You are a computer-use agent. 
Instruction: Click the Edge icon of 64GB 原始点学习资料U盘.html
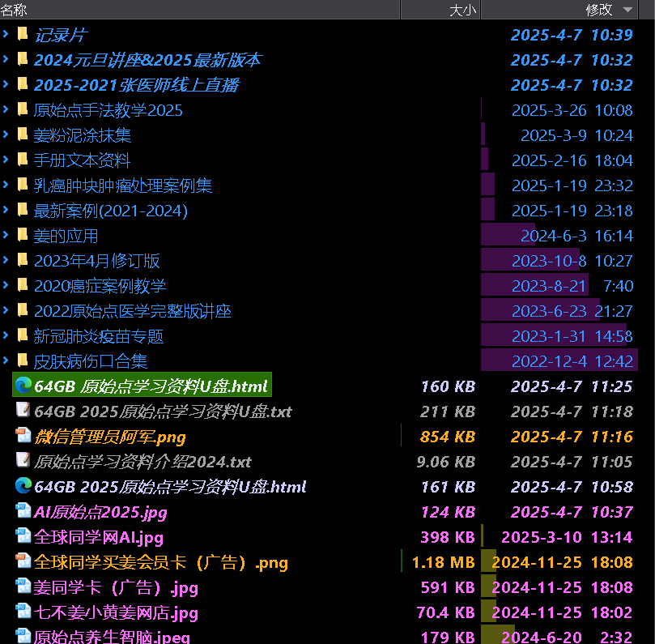tap(23, 386)
